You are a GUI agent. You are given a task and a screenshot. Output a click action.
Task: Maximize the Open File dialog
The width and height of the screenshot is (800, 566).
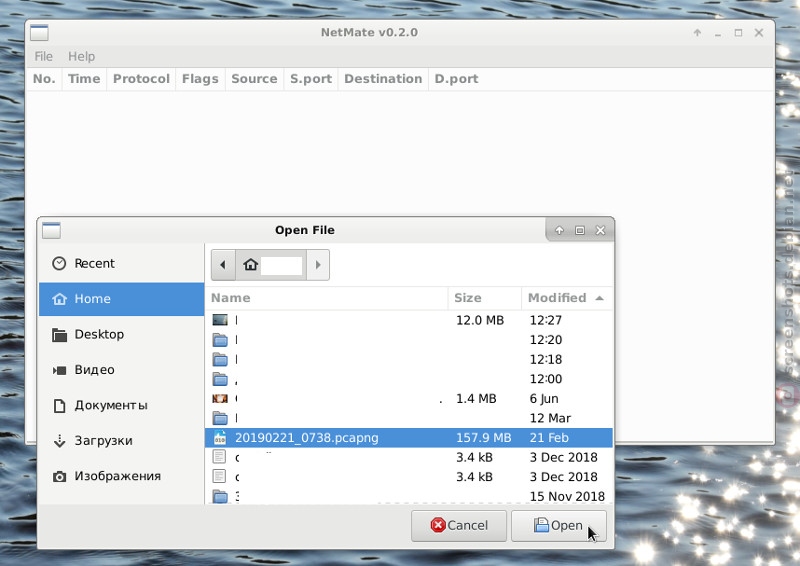pos(580,230)
